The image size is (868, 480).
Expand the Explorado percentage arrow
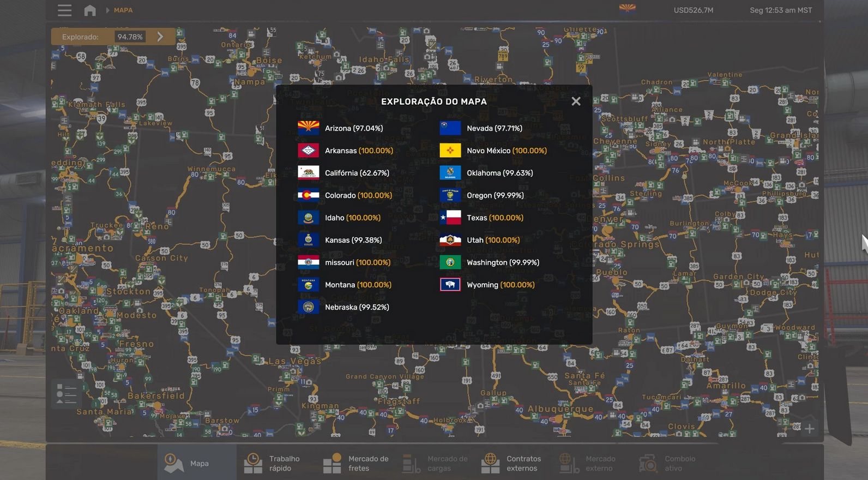click(x=160, y=37)
